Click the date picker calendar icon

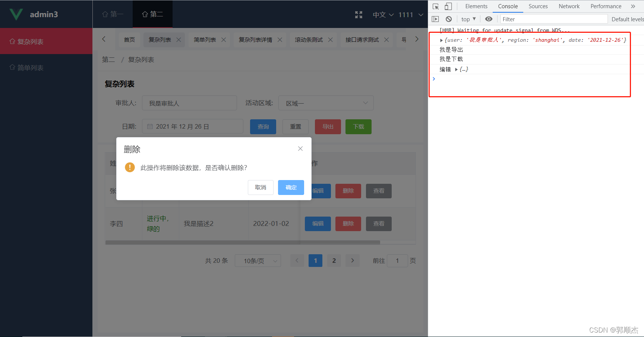150,127
